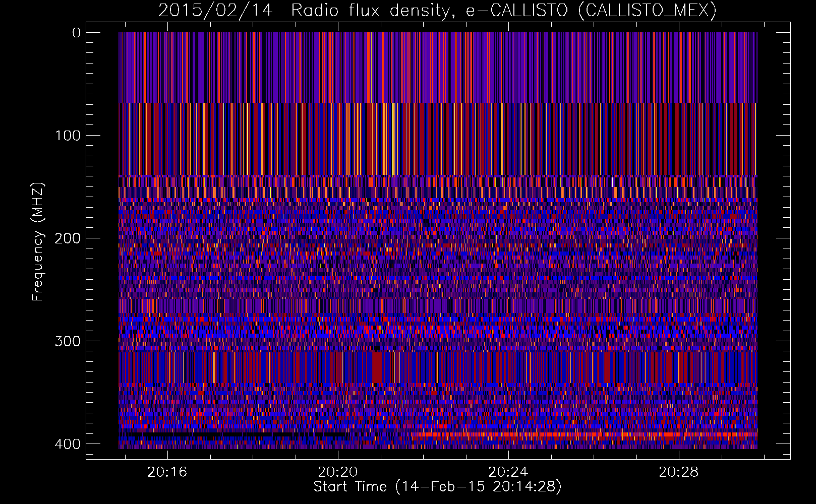
Task: Select the 'Frequency (MHZ)' axis label
Action: 38,241
